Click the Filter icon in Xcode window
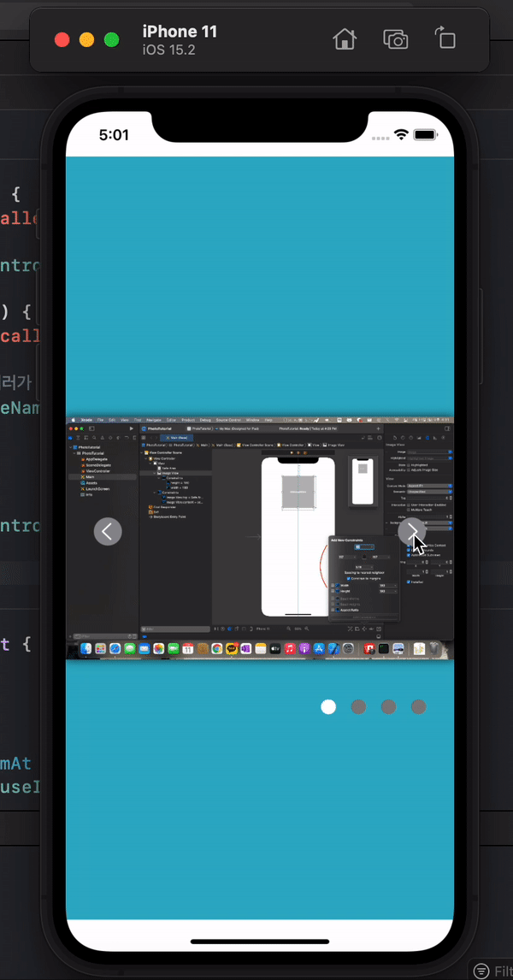 click(481, 971)
